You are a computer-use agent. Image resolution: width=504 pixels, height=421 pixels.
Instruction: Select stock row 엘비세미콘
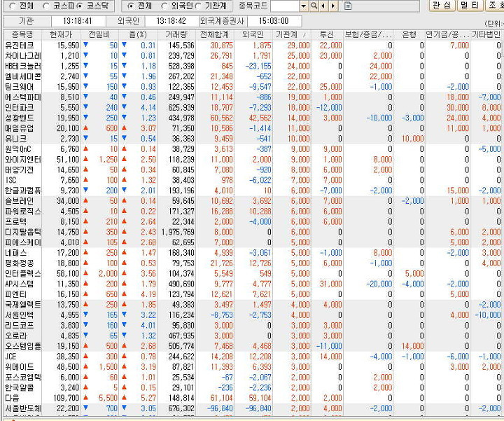click(x=252, y=76)
